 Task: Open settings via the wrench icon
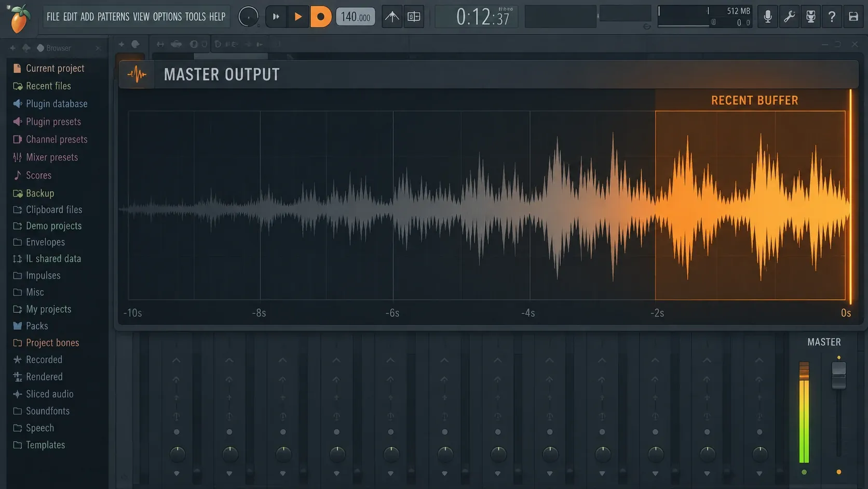pyautogui.click(x=789, y=17)
